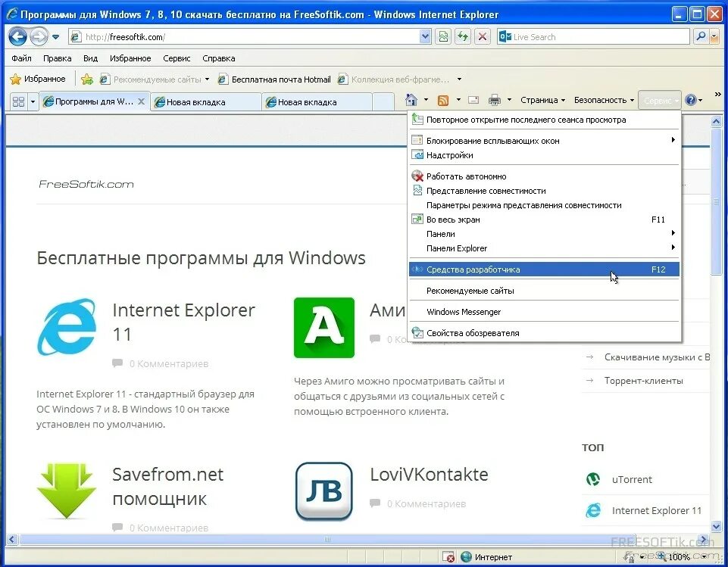Click the Live Search input field
Image resolution: width=728 pixels, height=567 pixels.
pyautogui.click(x=593, y=37)
